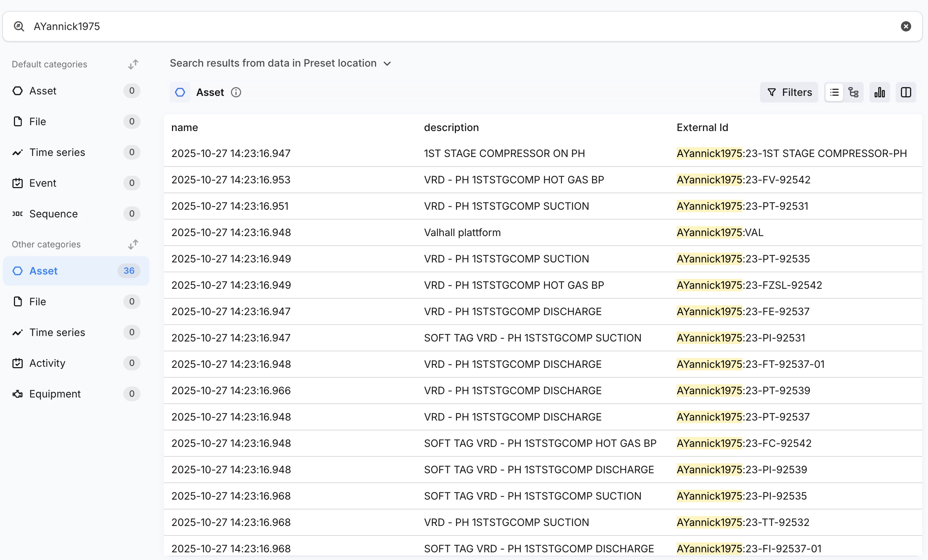Image resolution: width=928 pixels, height=560 pixels.
Task: Select Equipment category in sidebar
Action: pyautogui.click(x=55, y=393)
